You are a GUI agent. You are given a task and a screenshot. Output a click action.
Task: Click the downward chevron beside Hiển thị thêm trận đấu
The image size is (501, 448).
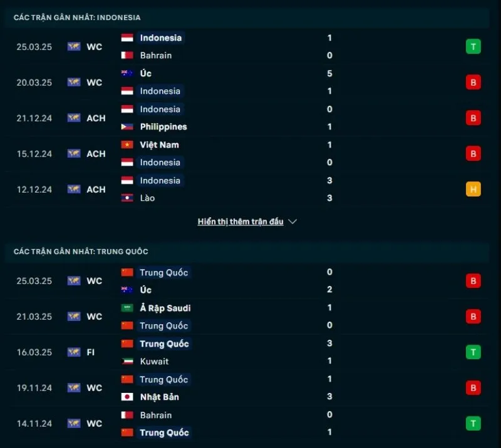[292, 221]
